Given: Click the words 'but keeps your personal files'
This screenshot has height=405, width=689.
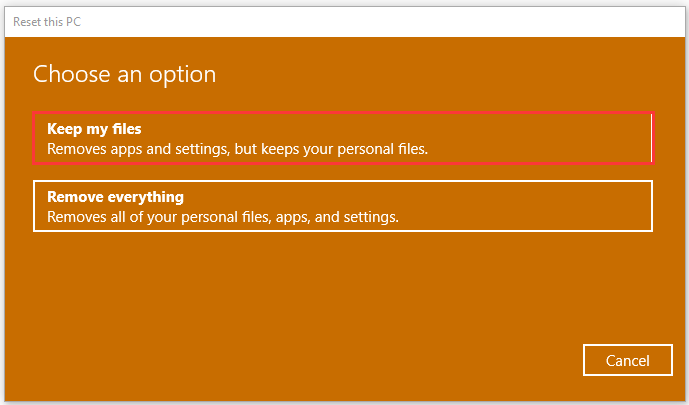Looking at the screenshot, I should pyautogui.click(x=331, y=149).
